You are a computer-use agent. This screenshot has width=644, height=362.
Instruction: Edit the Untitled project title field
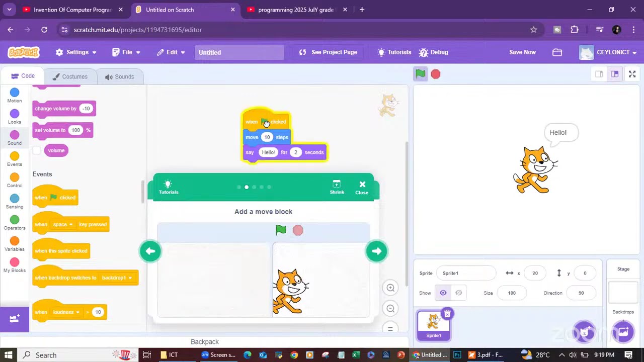(239, 52)
